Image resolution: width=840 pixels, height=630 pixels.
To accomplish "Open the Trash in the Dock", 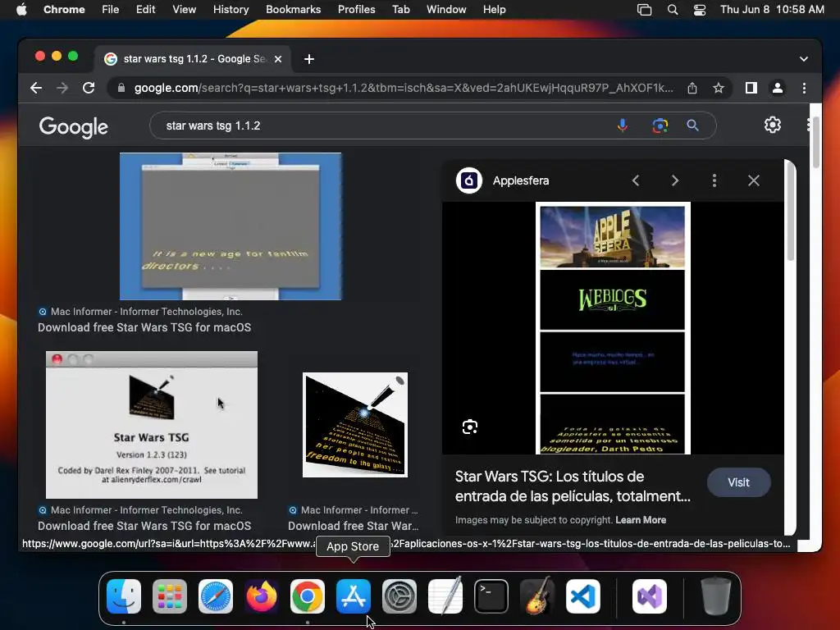I will click(715, 596).
